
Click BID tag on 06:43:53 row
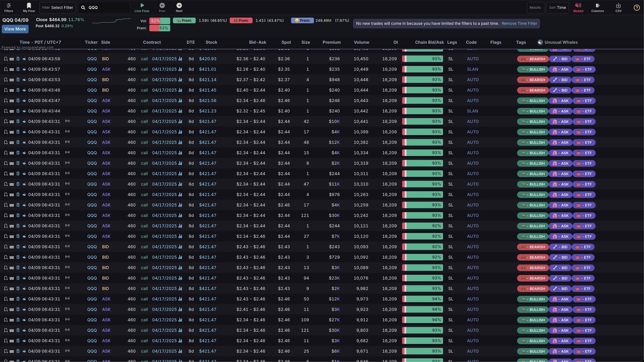[x=560, y=80]
